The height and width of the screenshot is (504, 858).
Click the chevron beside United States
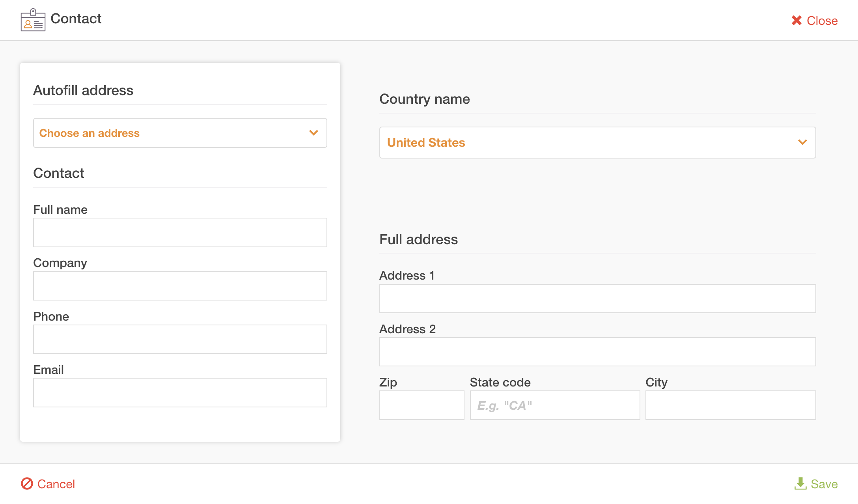click(x=802, y=142)
